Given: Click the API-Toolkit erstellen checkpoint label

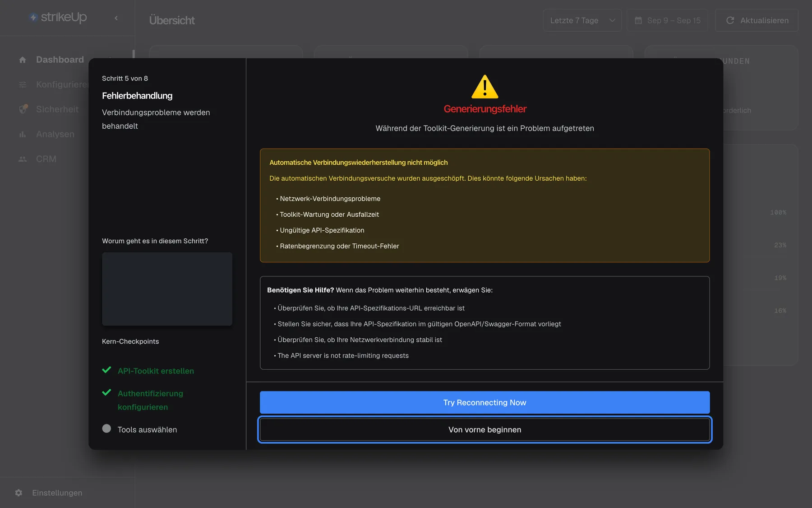Looking at the screenshot, I should (x=156, y=371).
